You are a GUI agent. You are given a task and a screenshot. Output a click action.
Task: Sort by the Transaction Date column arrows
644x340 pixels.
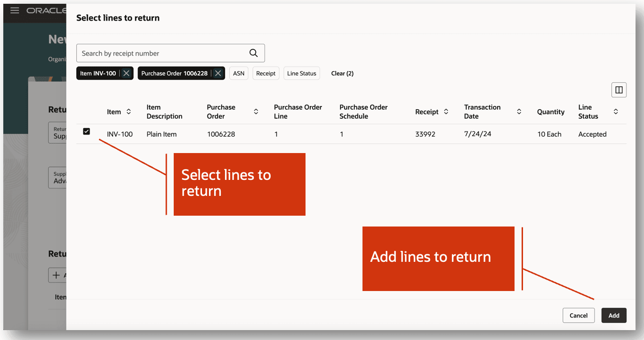point(519,112)
